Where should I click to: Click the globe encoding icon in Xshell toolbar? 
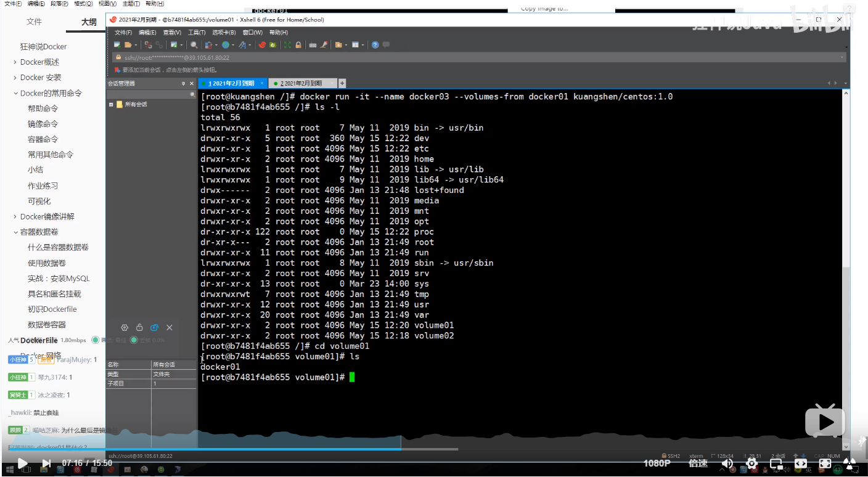pyautogui.click(x=226, y=45)
